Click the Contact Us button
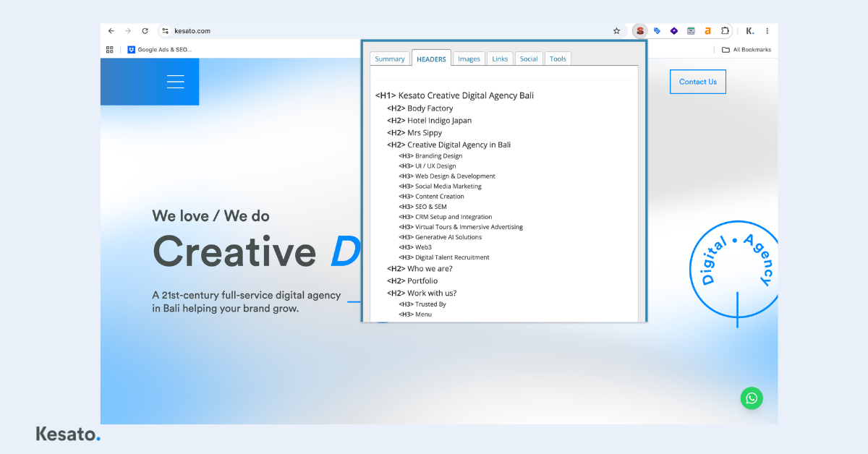The height and width of the screenshot is (454, 868). (x=698, y=82)
